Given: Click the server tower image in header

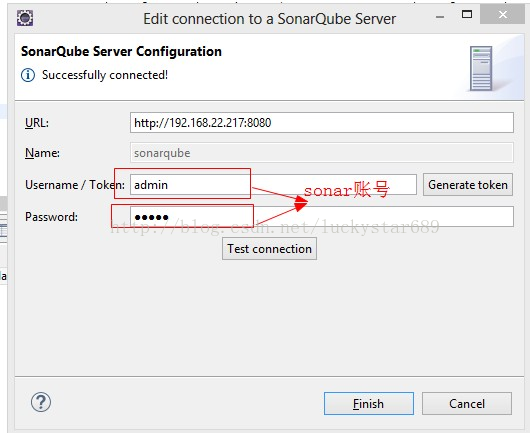Looking at the screenshot, I should 481,69.
